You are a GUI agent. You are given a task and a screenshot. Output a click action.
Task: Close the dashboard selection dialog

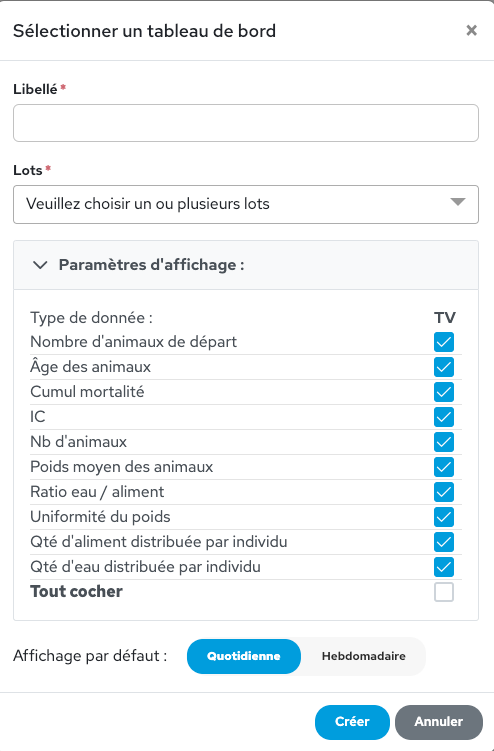pyautogui.click(x=471, y=31)
